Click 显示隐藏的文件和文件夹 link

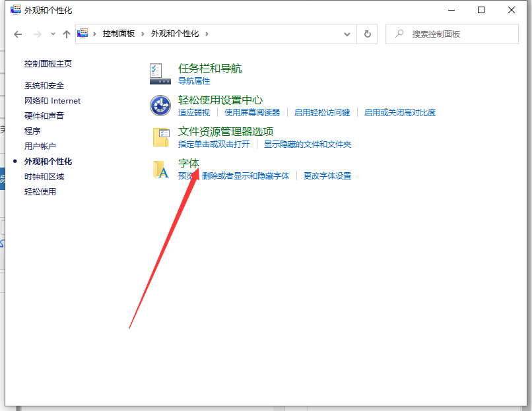[x=308, y=144]
